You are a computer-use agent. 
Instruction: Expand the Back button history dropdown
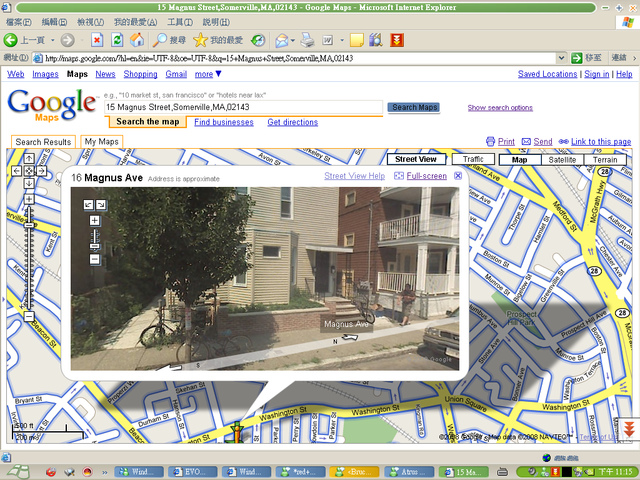(53, 40)
